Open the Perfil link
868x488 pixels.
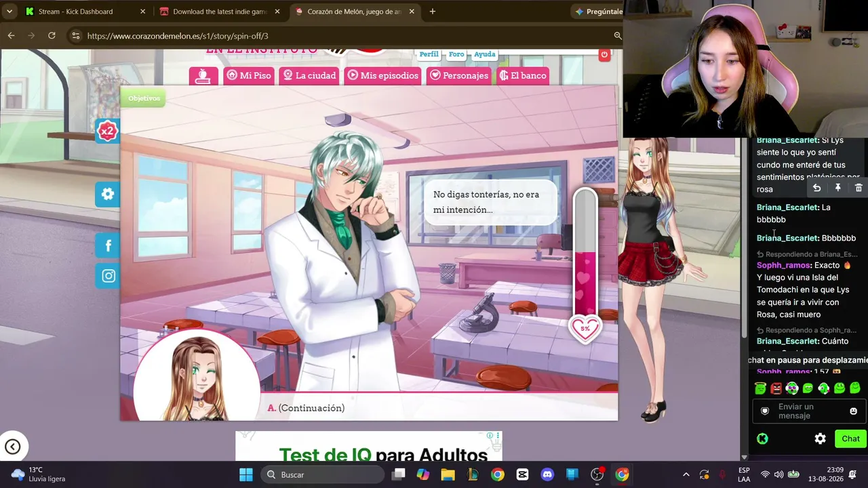tap(429, 54)
